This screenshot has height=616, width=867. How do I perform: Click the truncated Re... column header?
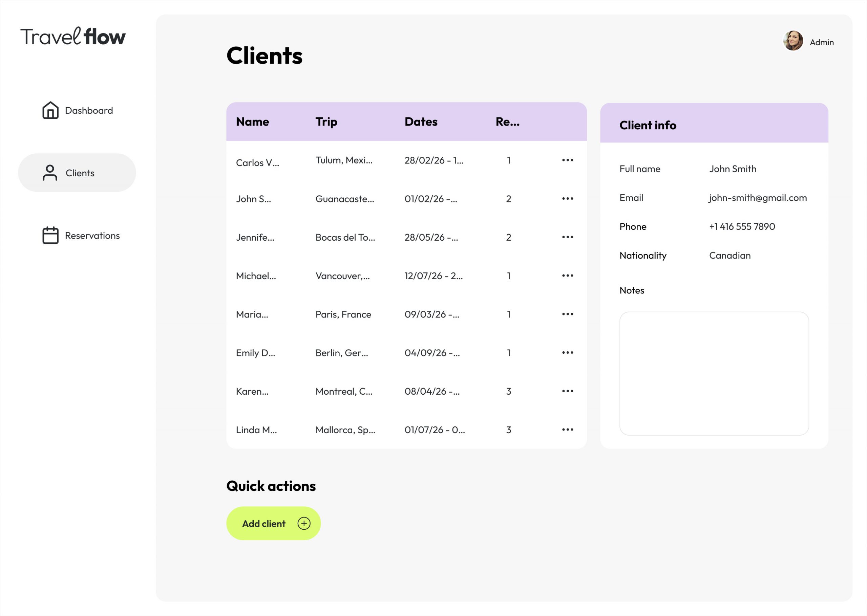(507, 122)
